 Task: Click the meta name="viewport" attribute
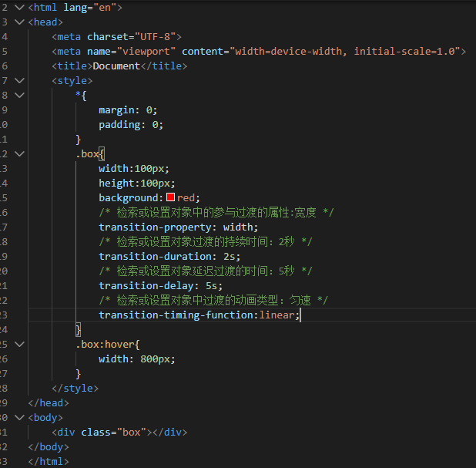(x=131, y=52)
